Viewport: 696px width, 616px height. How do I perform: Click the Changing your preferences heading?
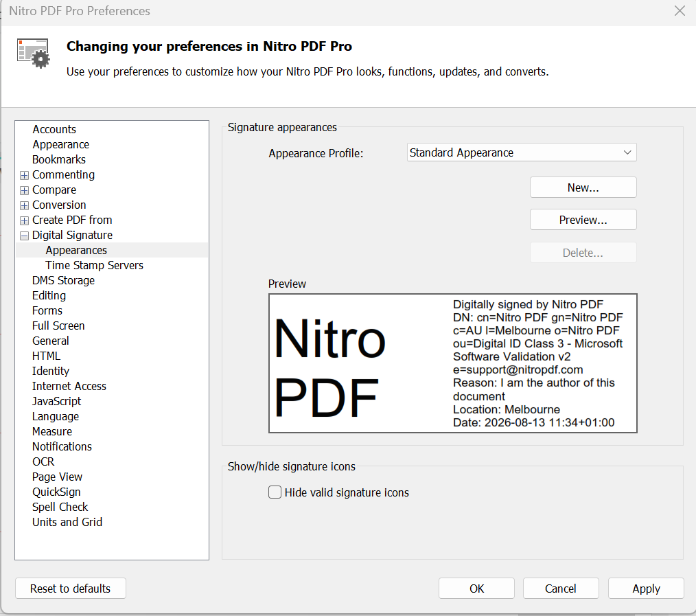click(209, 46)
